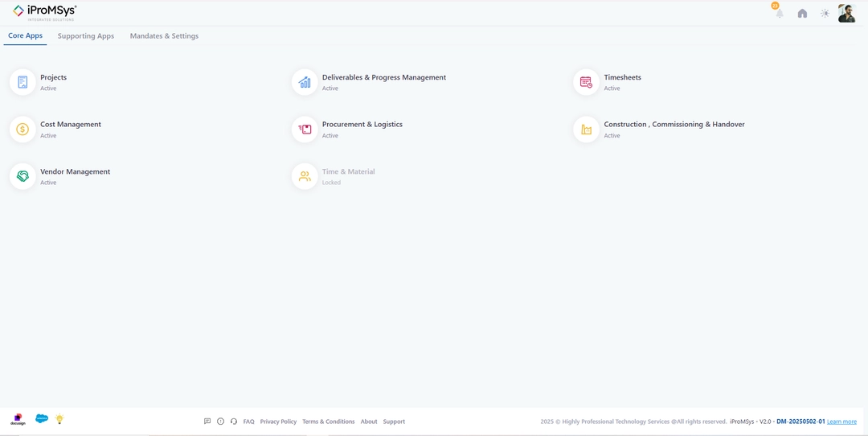Viewport: 868px width, 436px height.
Task: Go to home via house icon
Action: 802,14
